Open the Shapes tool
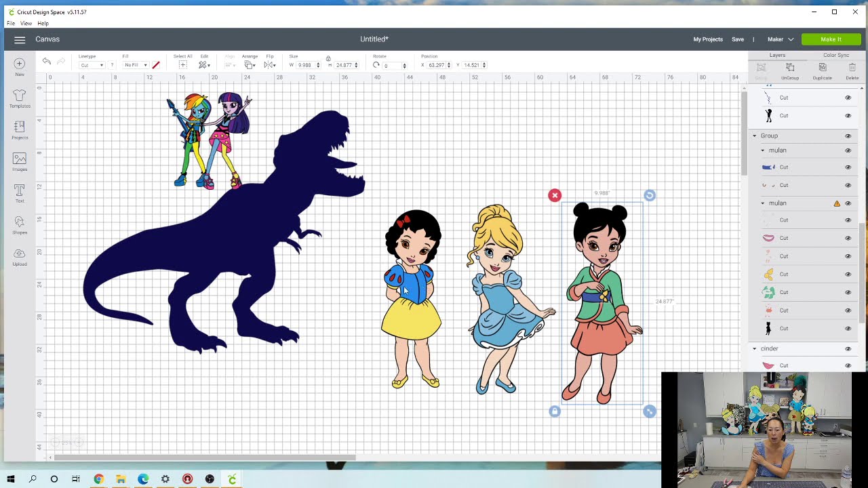Viewport: 868px width, 488px height. tap(20, 225)
